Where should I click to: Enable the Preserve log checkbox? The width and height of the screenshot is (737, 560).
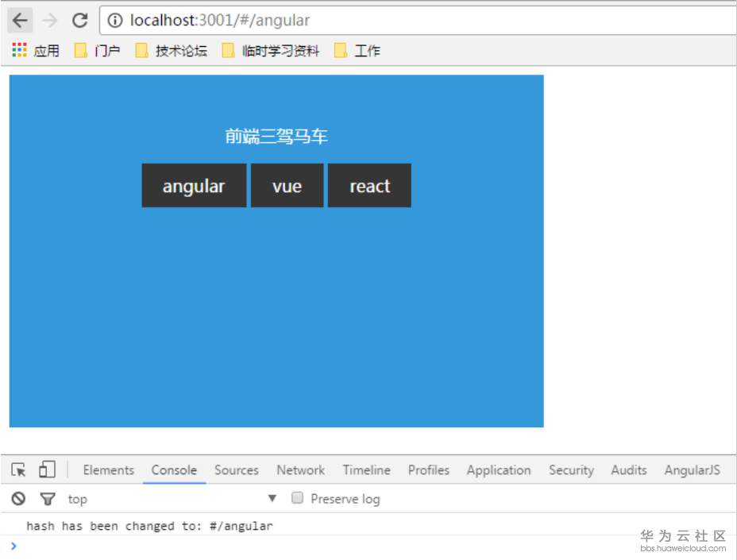(x=297, y=497)
